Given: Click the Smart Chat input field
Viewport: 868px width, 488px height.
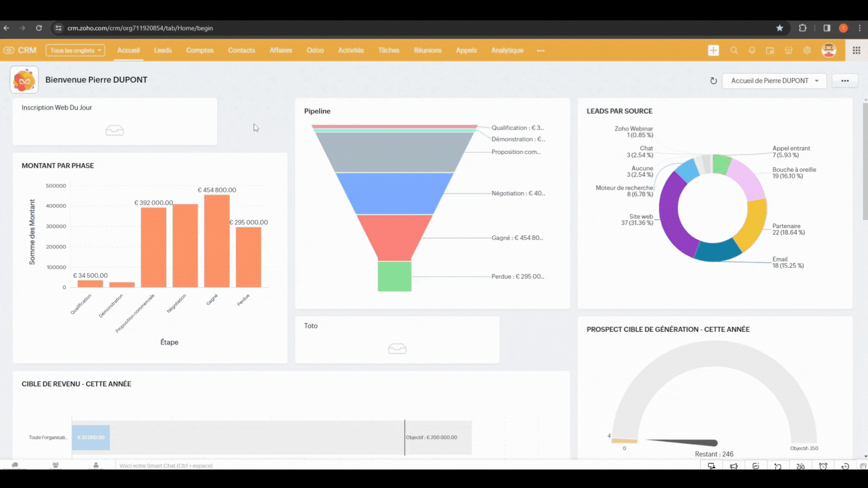Looking at the screenshot, I should (407, 465).
